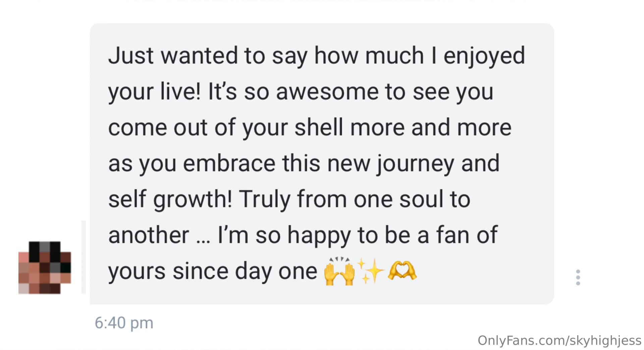Click the word "embrace" in the message

229,163
